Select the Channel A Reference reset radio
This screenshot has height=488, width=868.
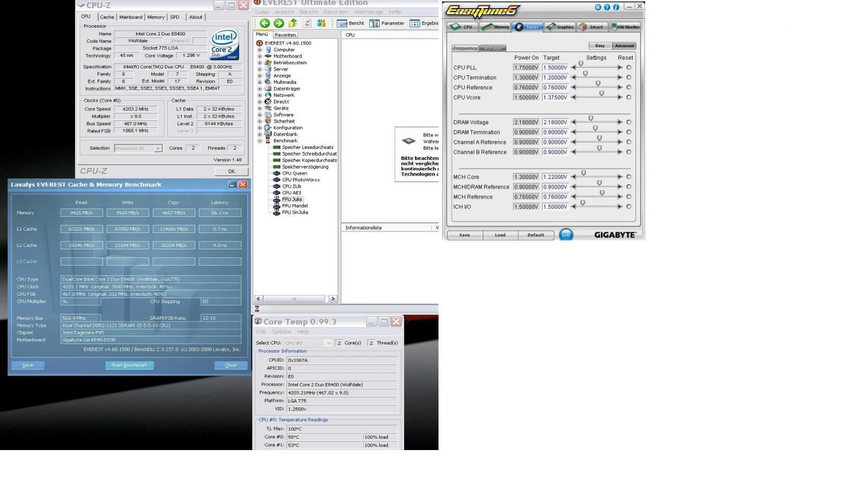click(629, 142)
